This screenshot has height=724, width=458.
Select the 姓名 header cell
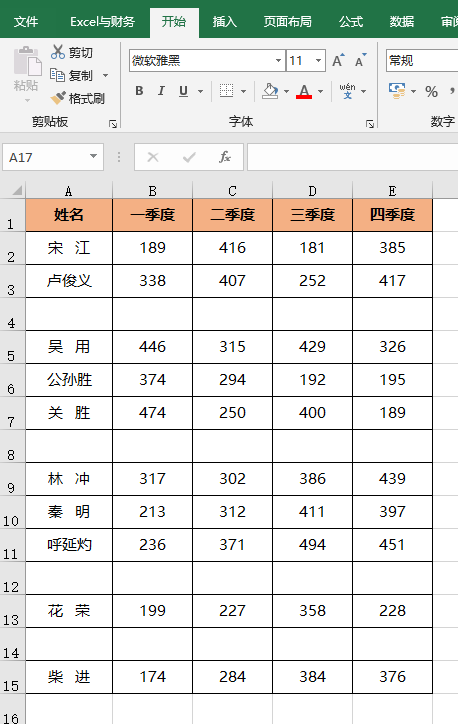69,215
